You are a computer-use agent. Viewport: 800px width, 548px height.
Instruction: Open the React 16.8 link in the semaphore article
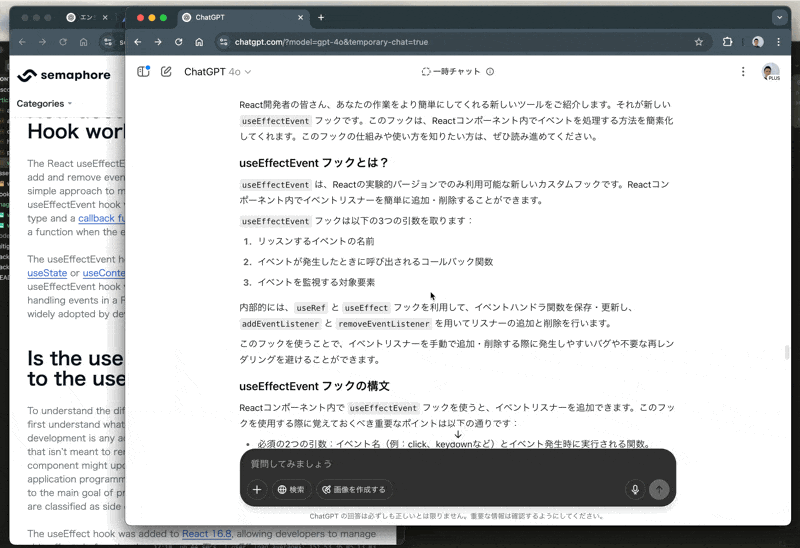(x=207, y=534)
